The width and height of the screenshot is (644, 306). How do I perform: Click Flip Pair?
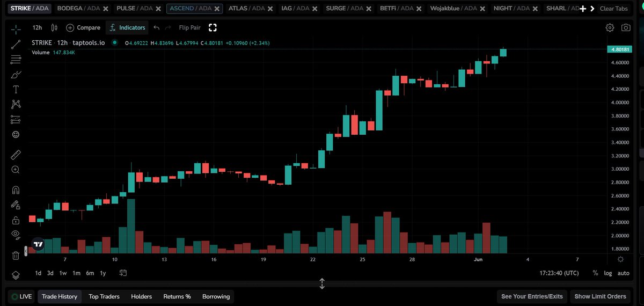189,27
